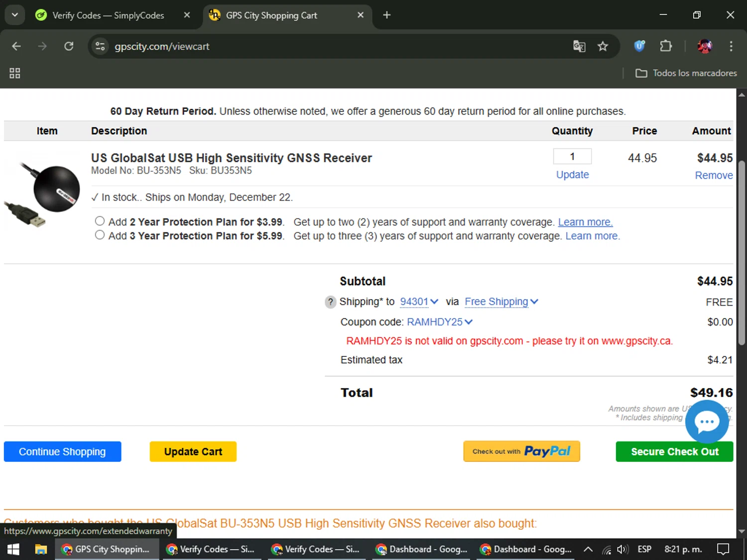Click the Update Cart button

coord(193,451)
